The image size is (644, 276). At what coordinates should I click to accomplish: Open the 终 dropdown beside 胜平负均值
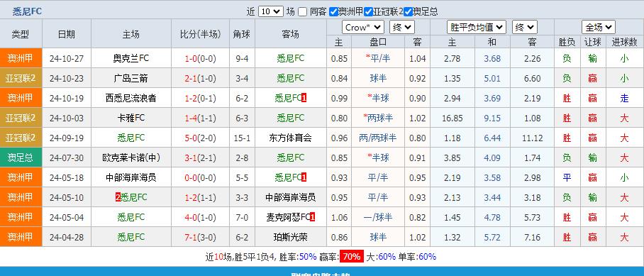(525, 28)
